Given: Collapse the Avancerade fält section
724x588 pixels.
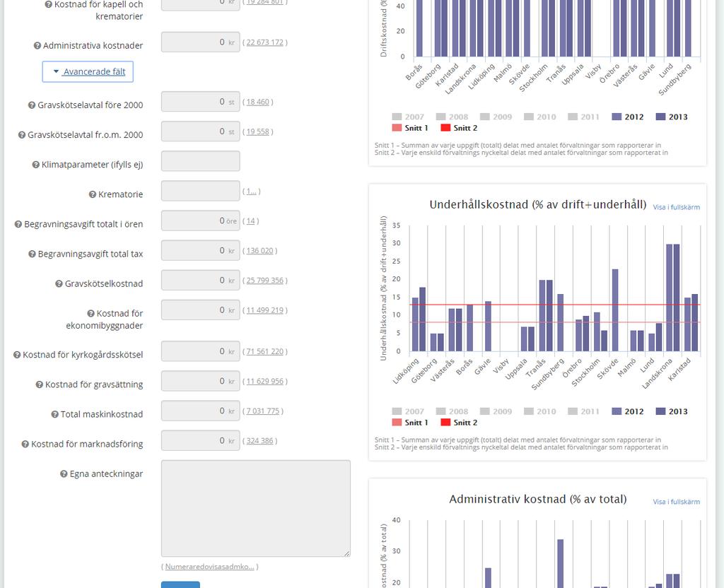Looking at the screenshot, I should point(88,71).
